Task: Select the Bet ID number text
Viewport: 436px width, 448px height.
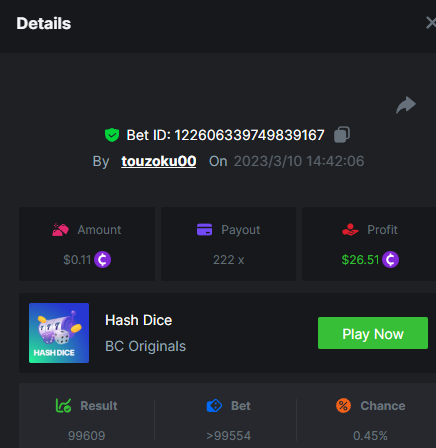Action: pos(249,135)
